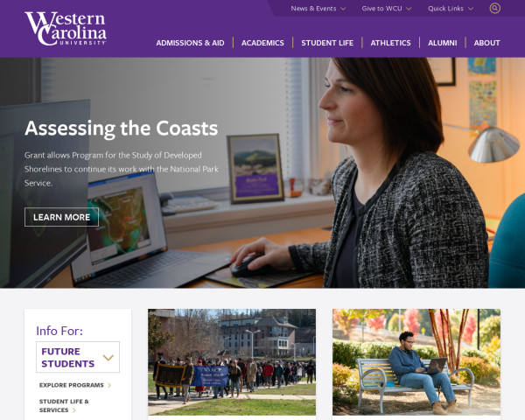This screenshot has height=420, width=525.
Task: Click the Western Carolina University logo
Action: (66, 29)
